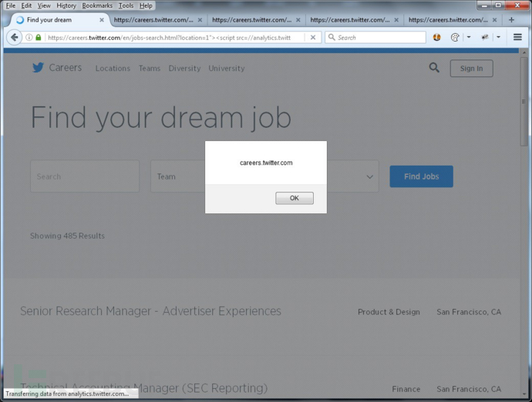Open the Firefox hamburger menu

pyautogui.click(x=517, y=37)
